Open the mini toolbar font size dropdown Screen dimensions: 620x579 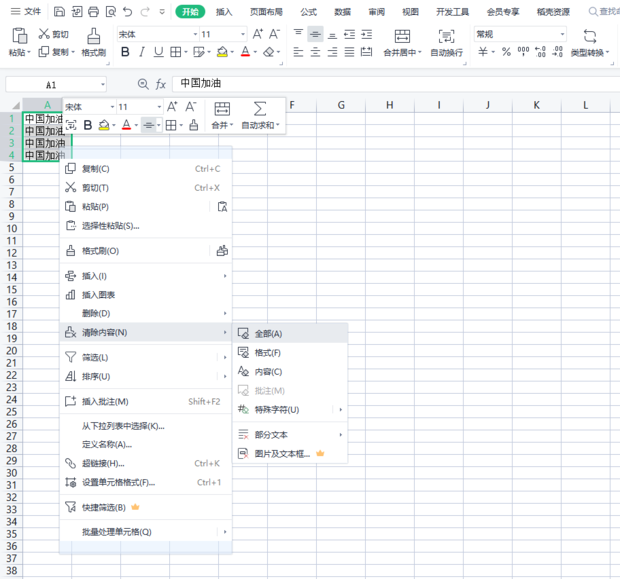tap(159, 107)
